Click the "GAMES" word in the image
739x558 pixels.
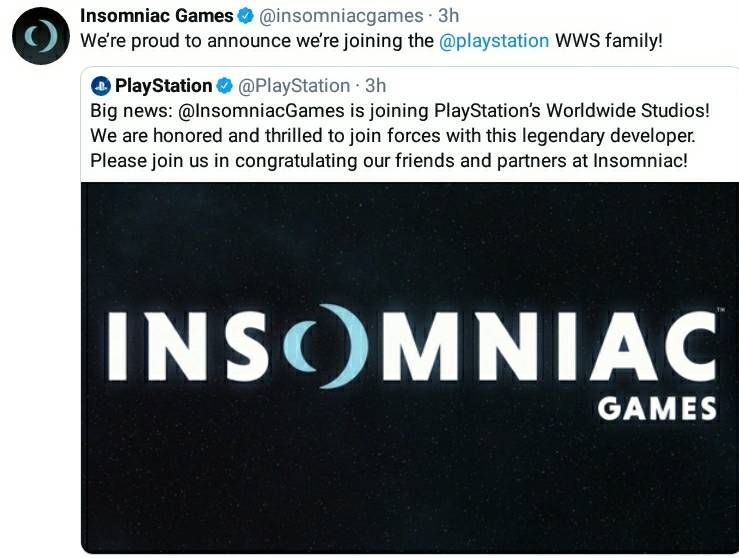click(x=657, y=409)
